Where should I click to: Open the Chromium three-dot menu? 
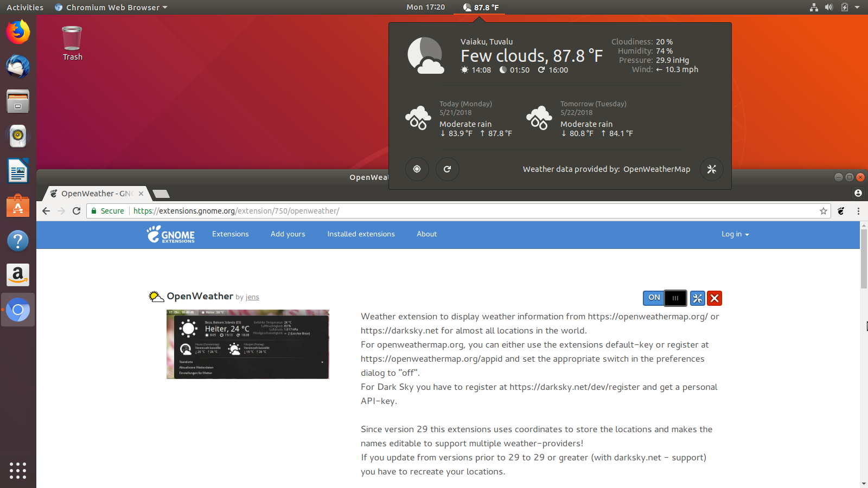(858, 211)
